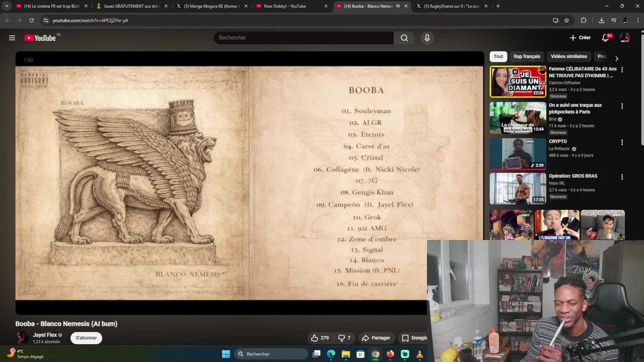Open Microsoft Store from the taskbar
The height and width of the screenshot is (362, 644).
pyautogui.click(x=360, y=354)
